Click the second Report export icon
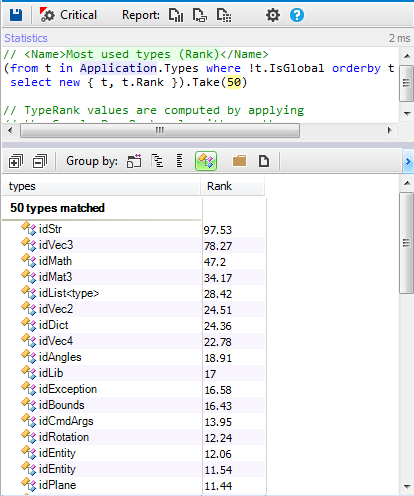 coord(200,15)
